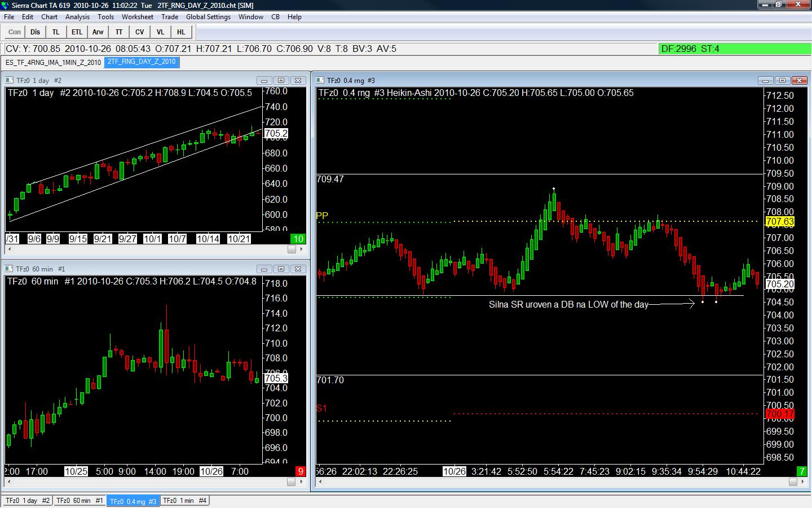Image resolution: width=812 pixels, height=508 pixels.
Task: Click the chart icon of TFz0 0.4 rng window
Action: (x=320, y=81)
